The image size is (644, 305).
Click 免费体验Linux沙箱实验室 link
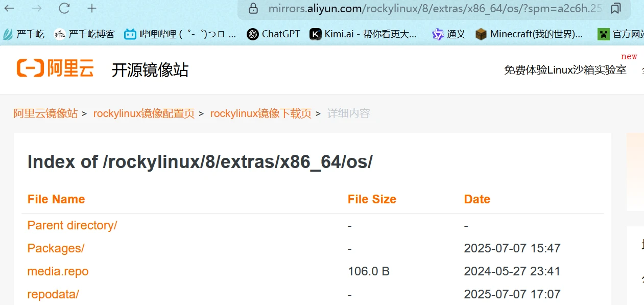coord(565,70)
